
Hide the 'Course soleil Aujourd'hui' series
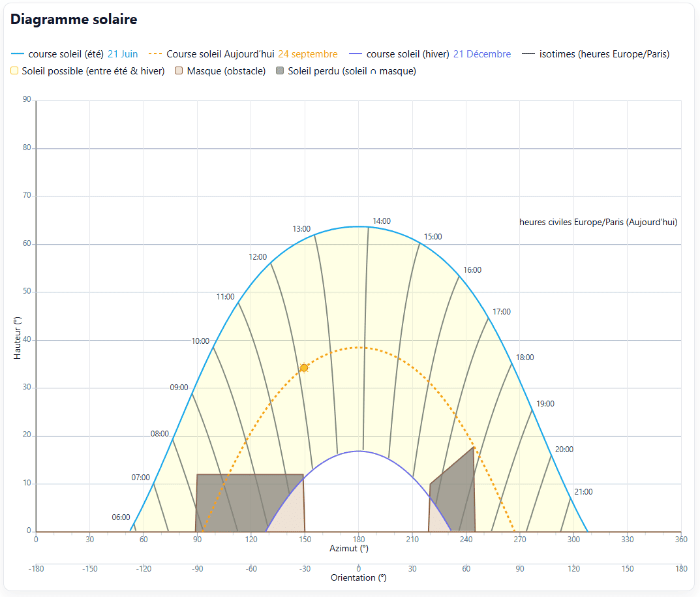click(x=221, y=54)
